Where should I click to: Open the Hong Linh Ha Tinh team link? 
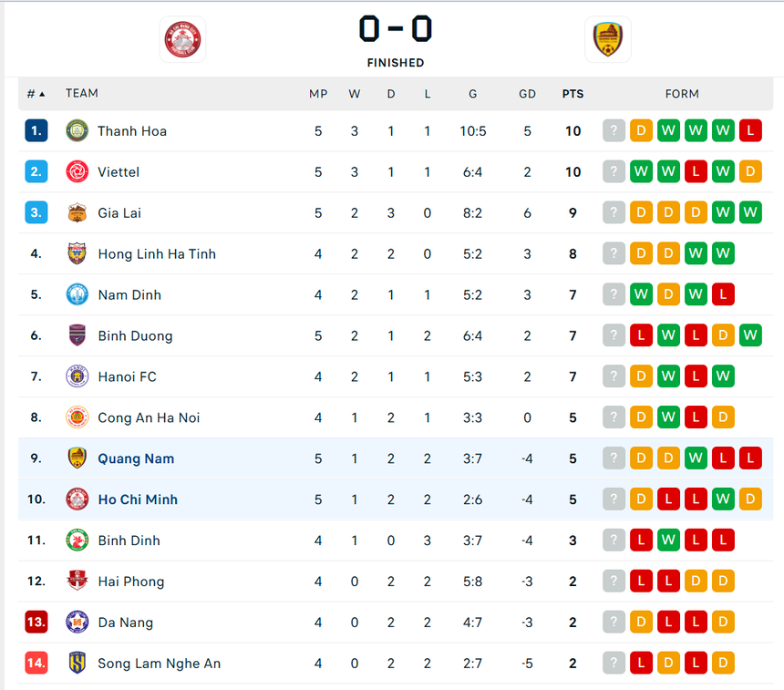click(157, 253)
